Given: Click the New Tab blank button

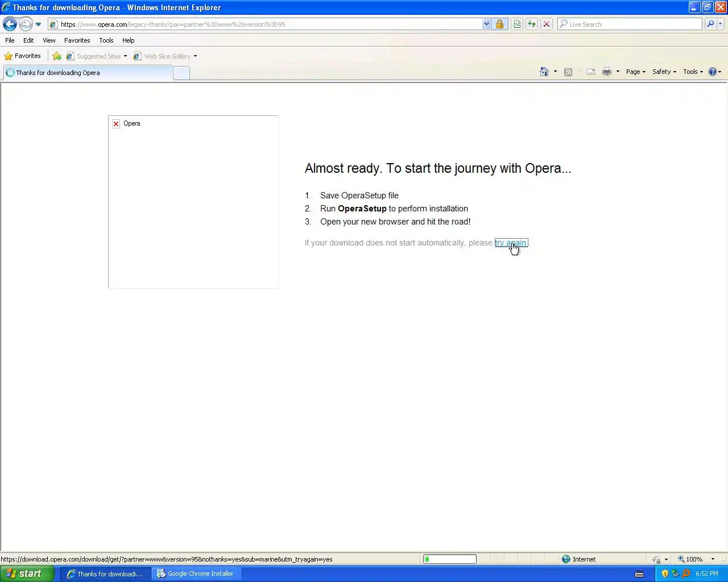Looking at the screenshot, I should pos(181,73).
